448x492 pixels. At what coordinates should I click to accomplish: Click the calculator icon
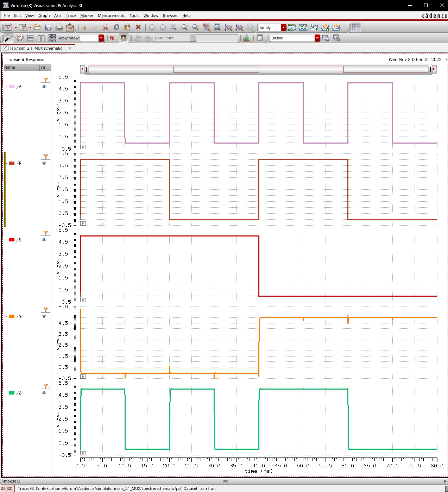pyautogui.click(x=260, y=38)
